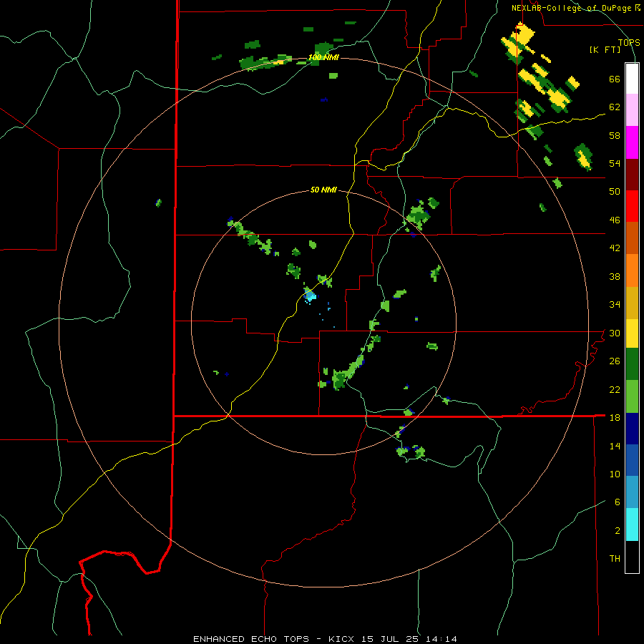Click the '14:14' timestamp
This screenshot has height=644, width=644.
coord(441,639)
